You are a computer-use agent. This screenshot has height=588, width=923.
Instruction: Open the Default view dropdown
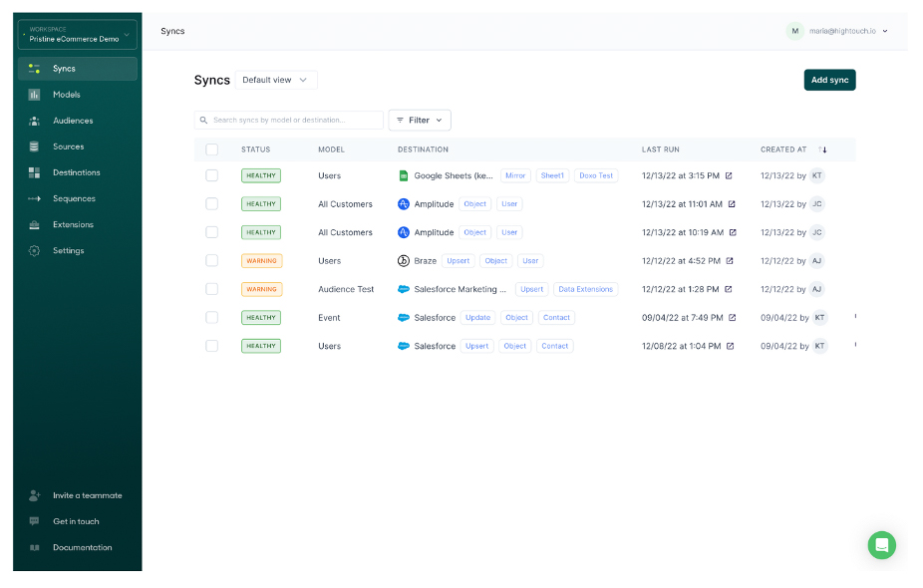point(276,80)
